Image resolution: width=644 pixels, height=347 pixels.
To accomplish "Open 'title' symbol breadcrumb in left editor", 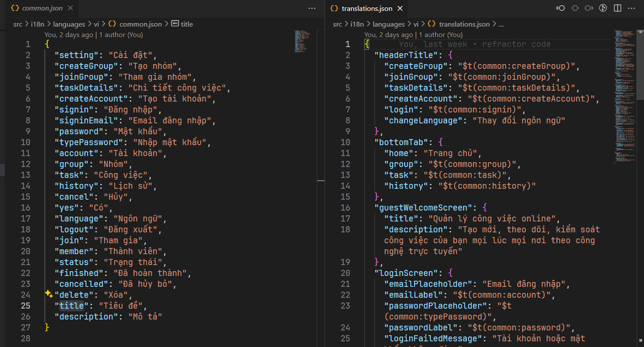I will click(x=187, y=24).
